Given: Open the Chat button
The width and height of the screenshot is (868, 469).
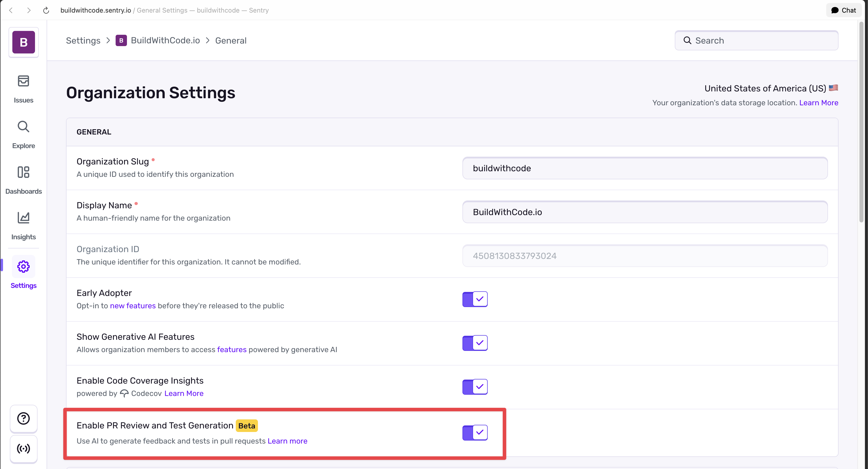Looking at the screenshot, I should point(843,10).
